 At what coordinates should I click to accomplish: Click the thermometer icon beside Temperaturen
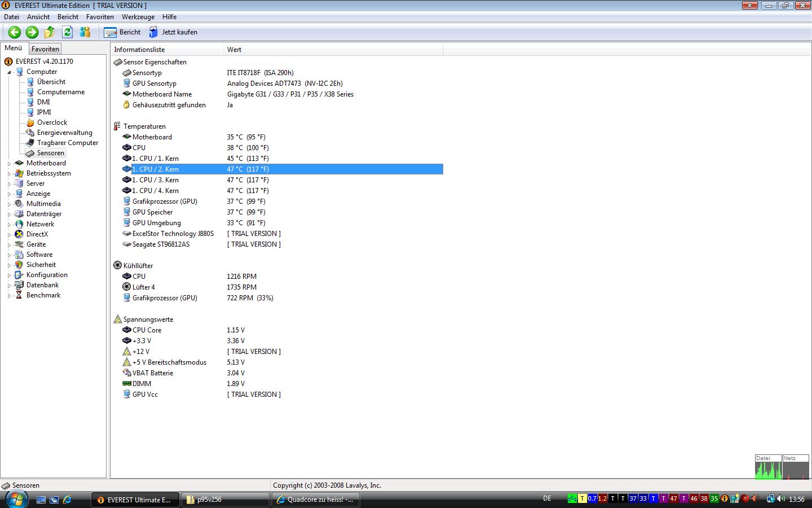coord(117,126)
